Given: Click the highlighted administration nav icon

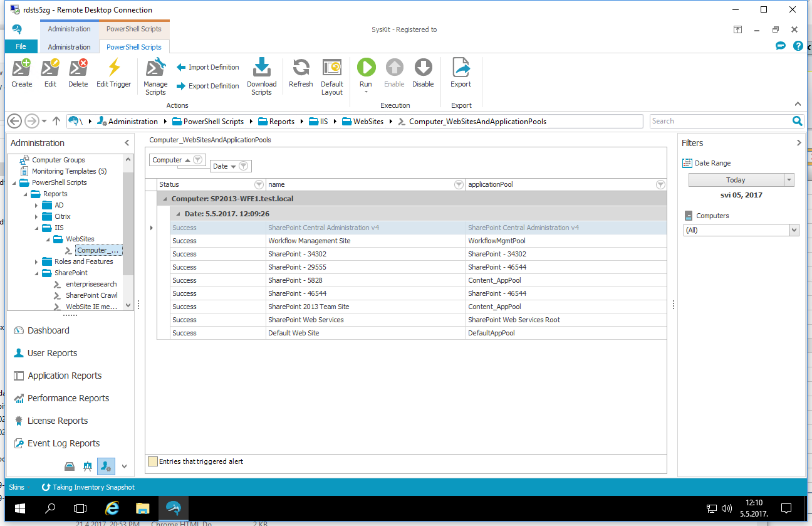Looking at the screenshot, I should pos(106,466).
